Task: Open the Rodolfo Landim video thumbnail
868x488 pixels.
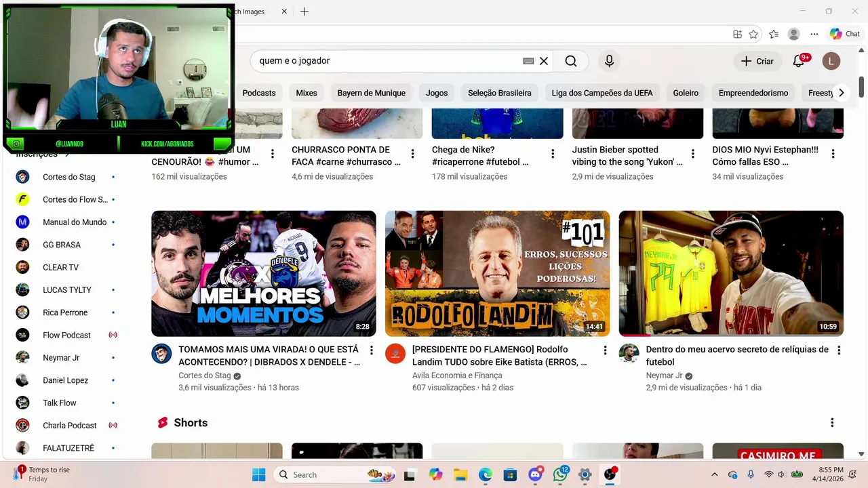Action: pos(497,273)
